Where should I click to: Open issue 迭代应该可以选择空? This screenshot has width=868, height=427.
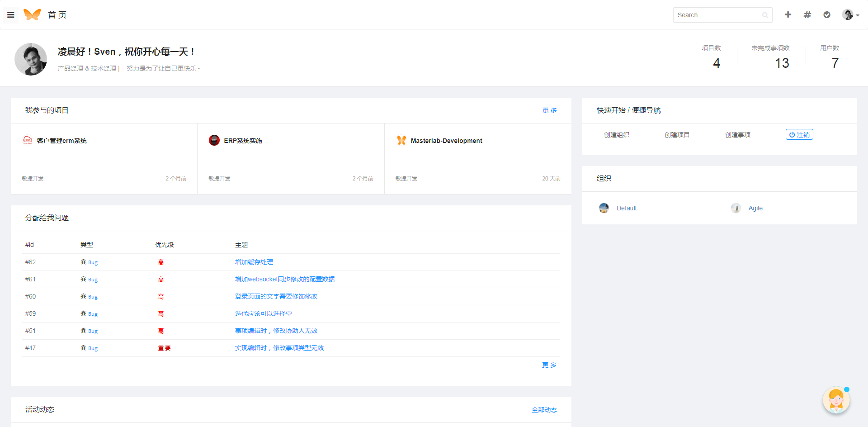coord(264,313)
